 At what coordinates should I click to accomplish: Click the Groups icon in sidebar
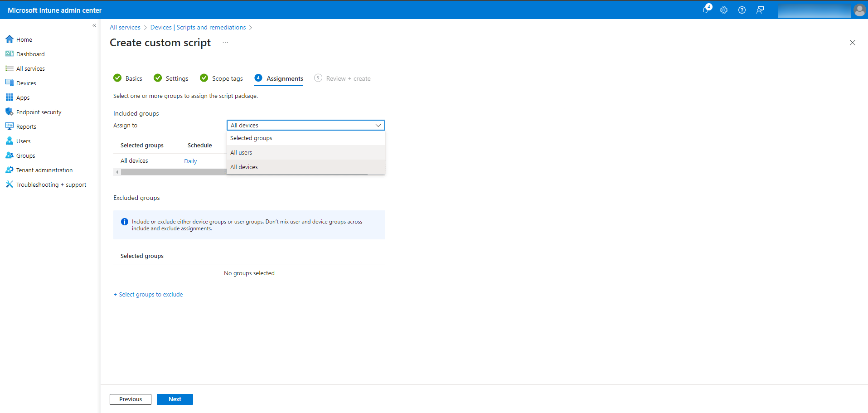tap(10, 155)
